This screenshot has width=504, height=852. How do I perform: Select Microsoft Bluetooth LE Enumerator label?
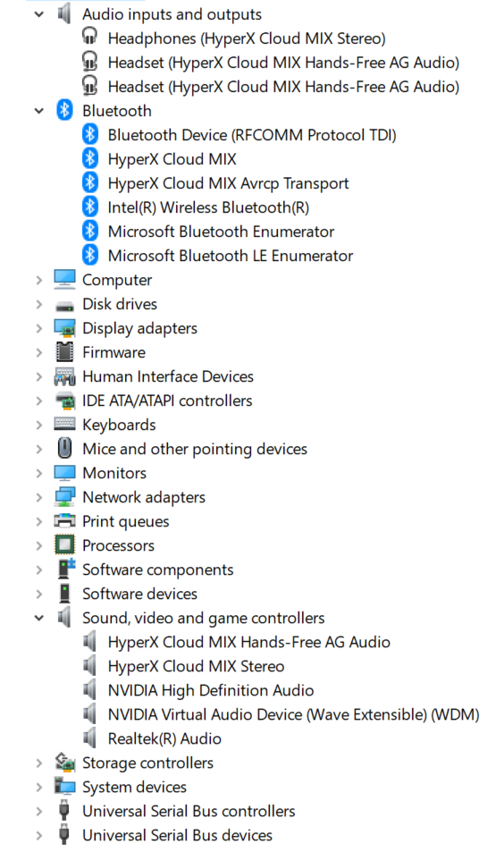click(231, 256)
